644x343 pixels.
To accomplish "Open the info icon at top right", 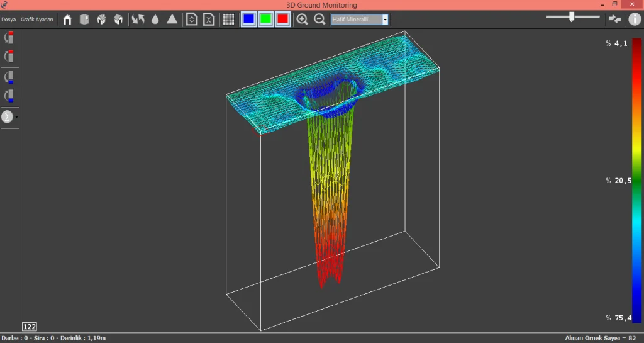I will [x=635, y=19].
